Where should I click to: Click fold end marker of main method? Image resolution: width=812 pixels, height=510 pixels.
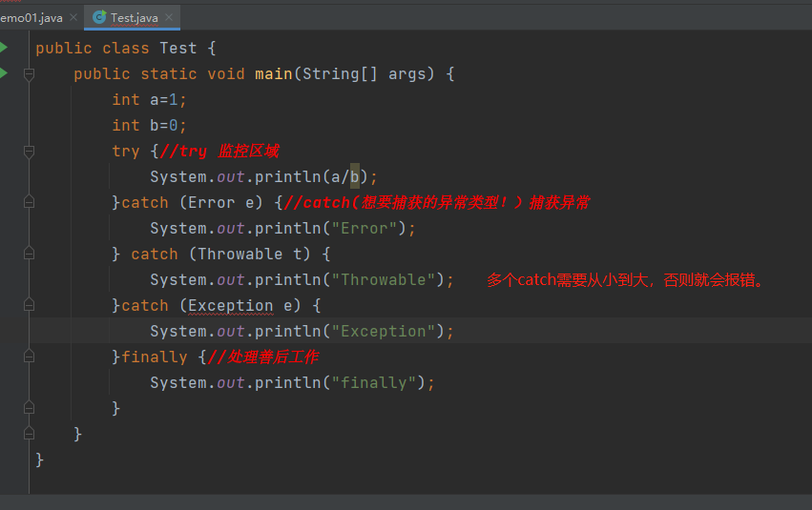[29, 434]
